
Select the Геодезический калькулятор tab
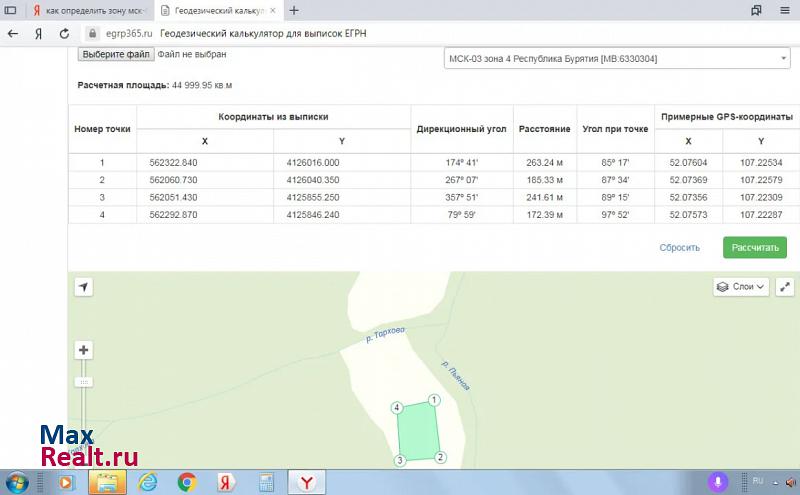[x=210, y=10]
